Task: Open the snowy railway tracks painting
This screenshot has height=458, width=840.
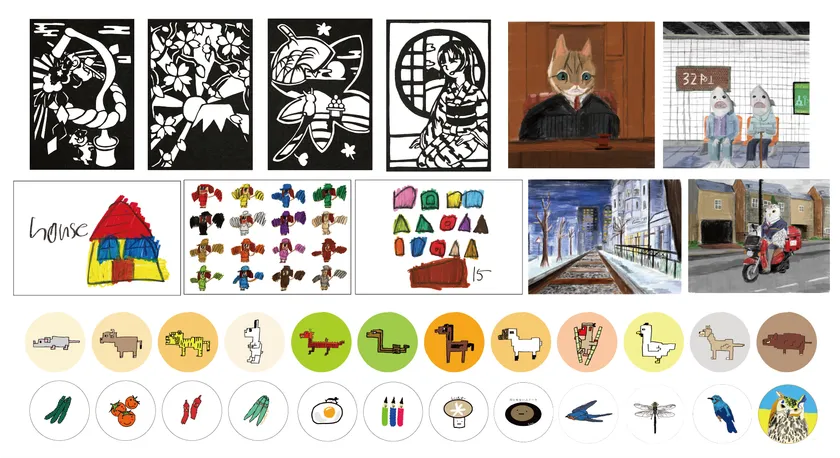Action: coord(605,237)
